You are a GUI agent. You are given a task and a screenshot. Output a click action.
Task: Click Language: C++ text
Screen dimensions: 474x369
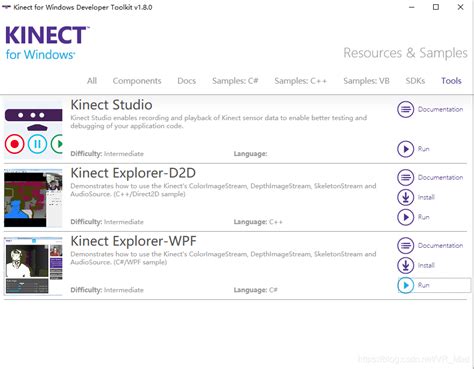point(258,222)
